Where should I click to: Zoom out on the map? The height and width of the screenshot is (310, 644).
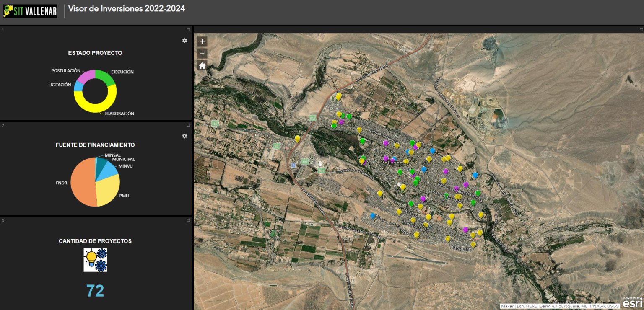(x=202, y=53)
